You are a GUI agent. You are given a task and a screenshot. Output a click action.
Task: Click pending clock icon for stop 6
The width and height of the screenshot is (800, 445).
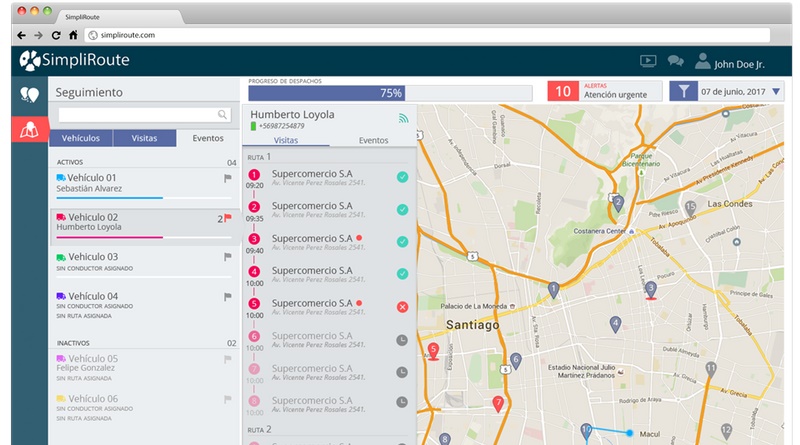[x=403, y=340]
